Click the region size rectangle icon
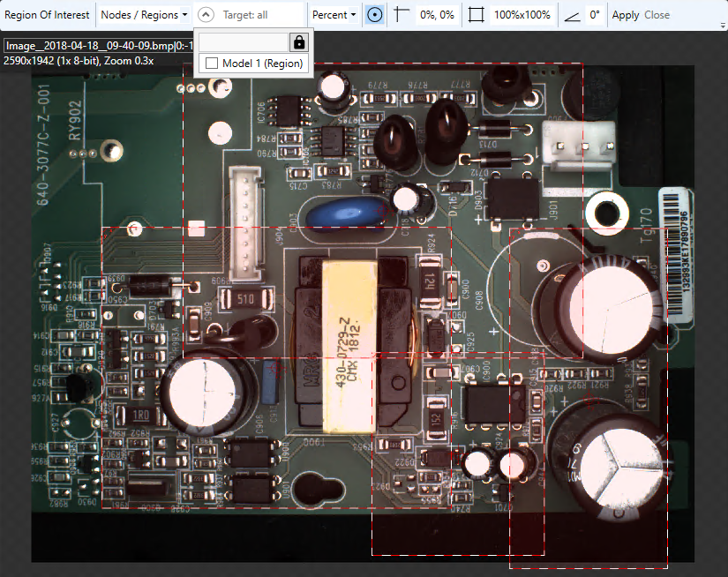 (477, 15)
